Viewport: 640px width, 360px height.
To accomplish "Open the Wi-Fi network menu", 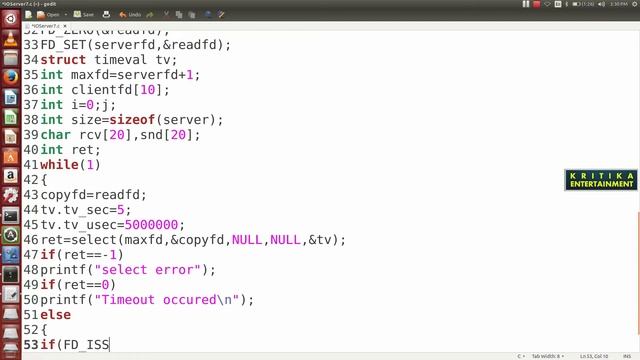I will click(547, 4).
